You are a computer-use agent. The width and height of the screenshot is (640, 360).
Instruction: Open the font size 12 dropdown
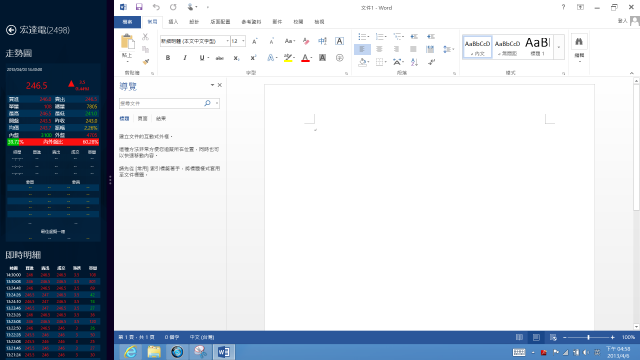243,41
